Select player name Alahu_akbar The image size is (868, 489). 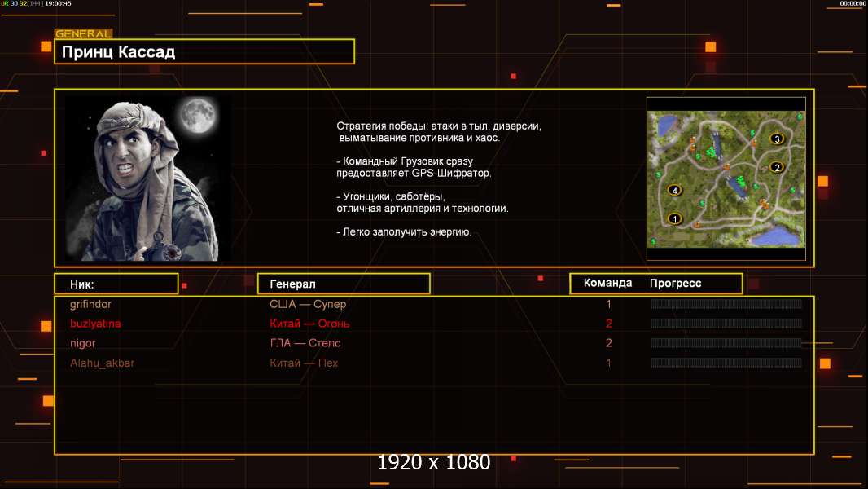[102, 363]
